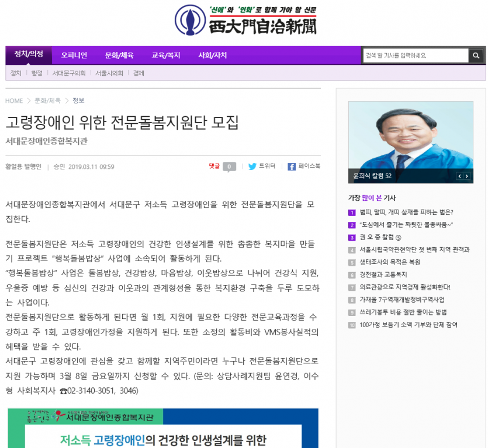Open popular article 2 도심에서 즐기는

[x=406, y=225]
